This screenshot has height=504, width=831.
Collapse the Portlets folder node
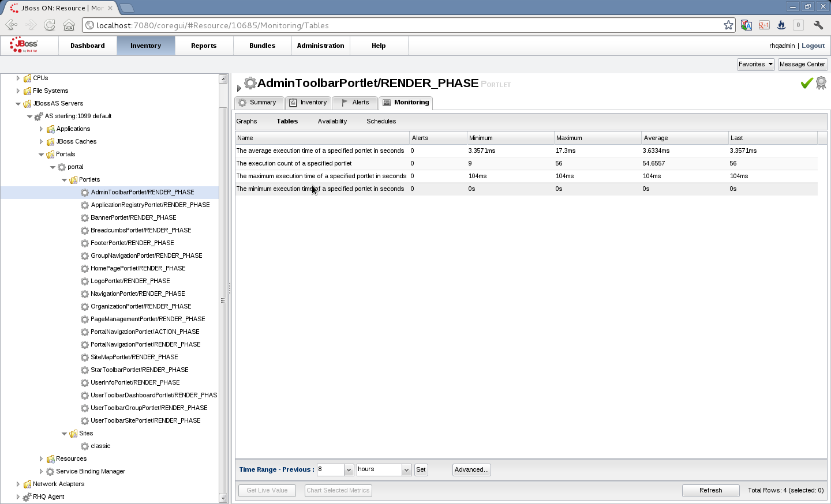64,180
